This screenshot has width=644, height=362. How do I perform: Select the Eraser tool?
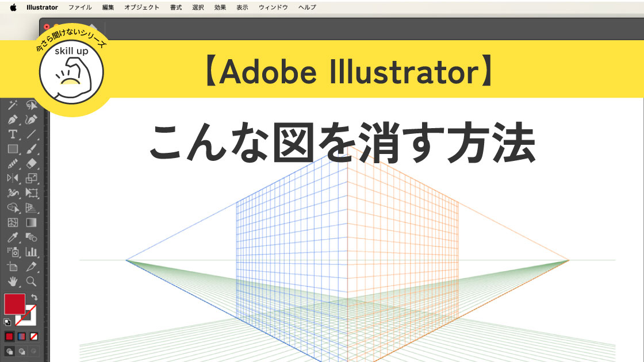point(32,164)
